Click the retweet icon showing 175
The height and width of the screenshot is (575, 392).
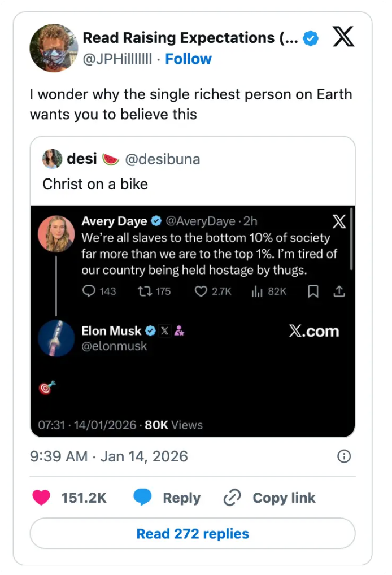point(143,291)
